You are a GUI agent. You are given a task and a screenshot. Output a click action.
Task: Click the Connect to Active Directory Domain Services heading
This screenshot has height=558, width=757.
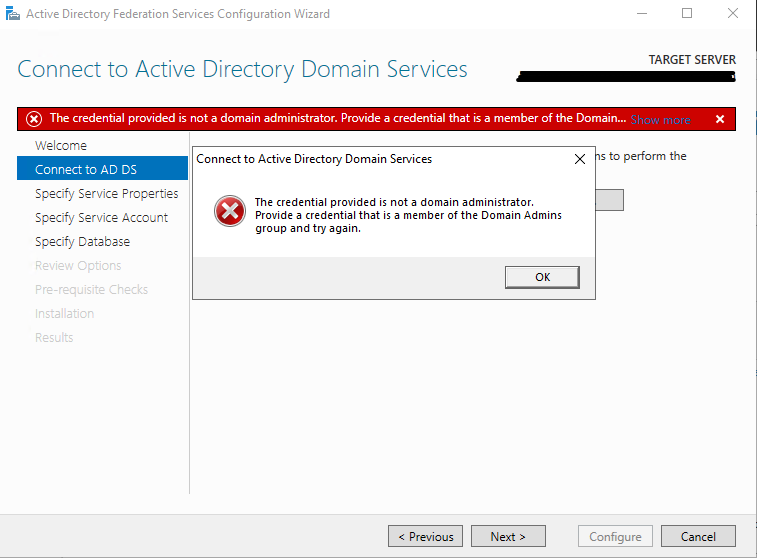tap(242, 69)
